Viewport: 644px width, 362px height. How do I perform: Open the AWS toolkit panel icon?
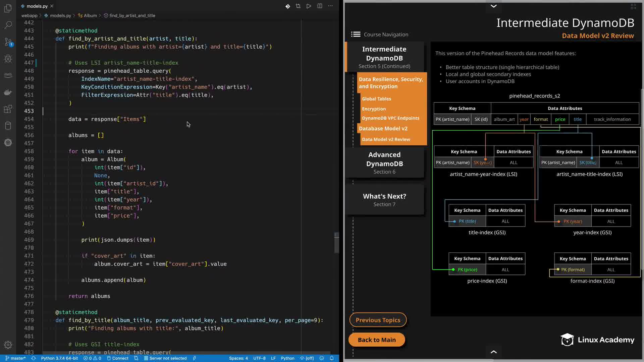tap(8, 75)
